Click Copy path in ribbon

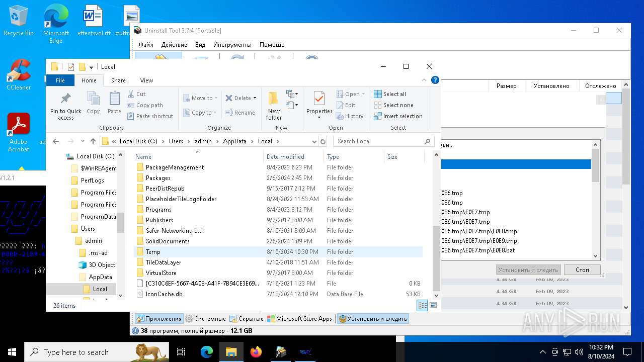click(145, 105)
